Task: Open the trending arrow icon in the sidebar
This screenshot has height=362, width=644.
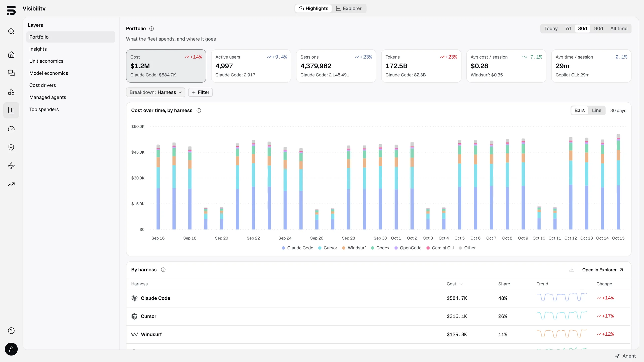Action: click(x=11, y=184)
